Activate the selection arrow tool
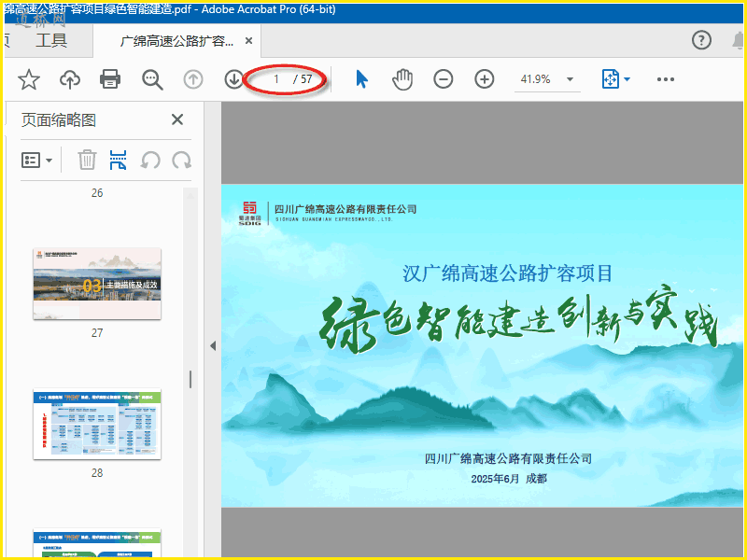 [x=362, y=79]
